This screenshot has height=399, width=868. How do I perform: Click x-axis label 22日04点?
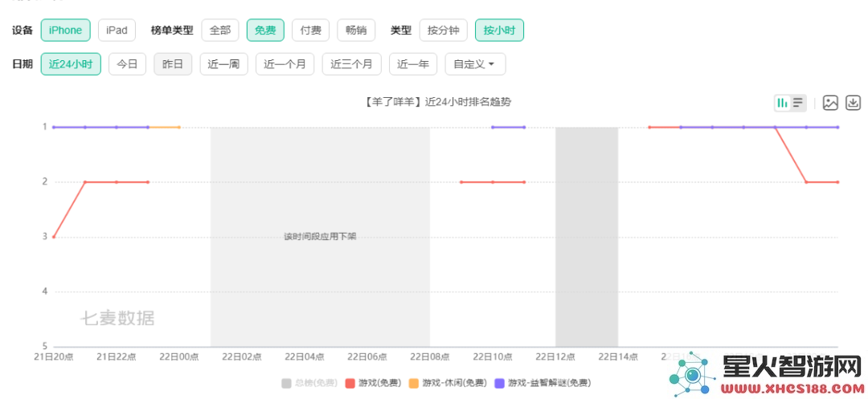click(x=305, y=357)
